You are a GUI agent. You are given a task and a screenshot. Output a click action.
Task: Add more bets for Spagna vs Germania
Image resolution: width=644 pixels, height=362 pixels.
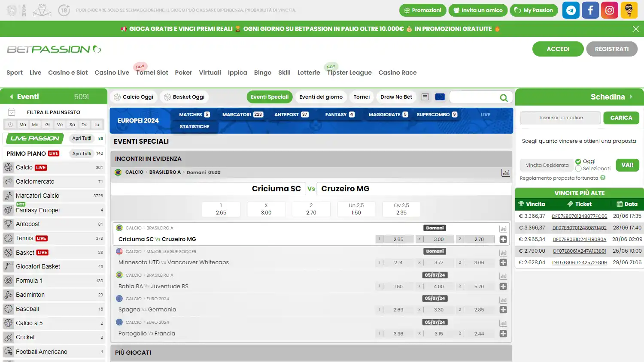point(503,310)
